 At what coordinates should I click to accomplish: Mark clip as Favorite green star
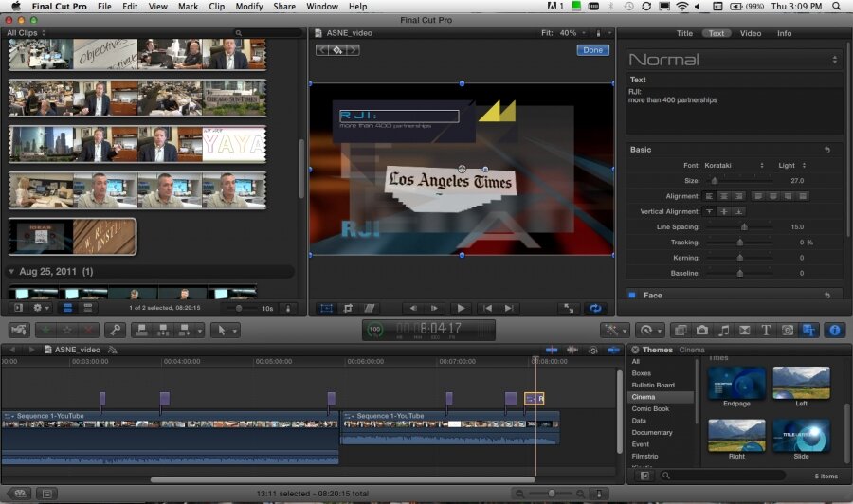45,330
